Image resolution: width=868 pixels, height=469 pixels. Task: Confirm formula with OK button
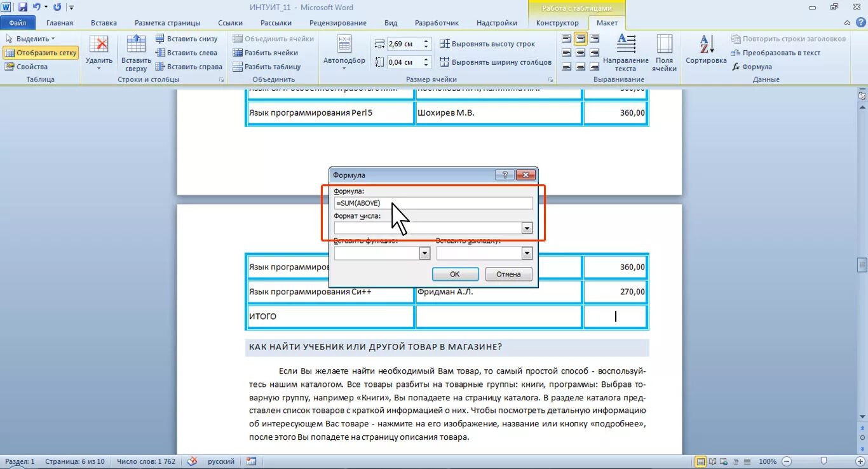click(455, 274)
